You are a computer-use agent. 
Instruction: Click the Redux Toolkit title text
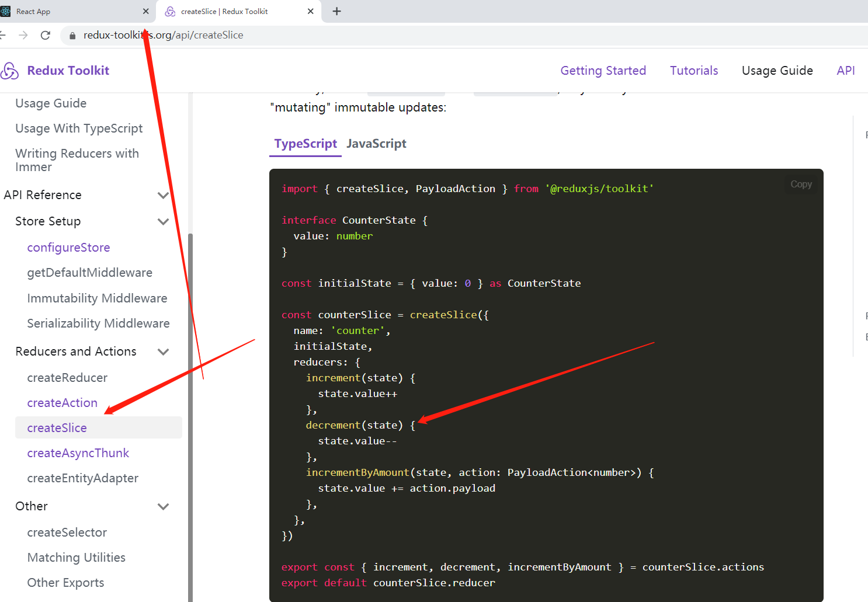68,71
